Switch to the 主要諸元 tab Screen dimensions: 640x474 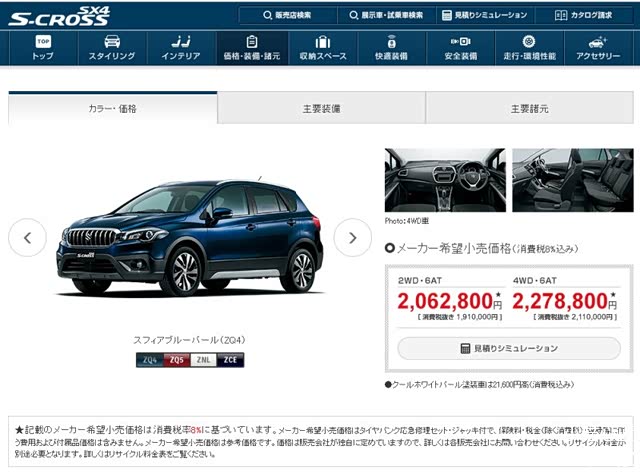click(x=530, y=108)
